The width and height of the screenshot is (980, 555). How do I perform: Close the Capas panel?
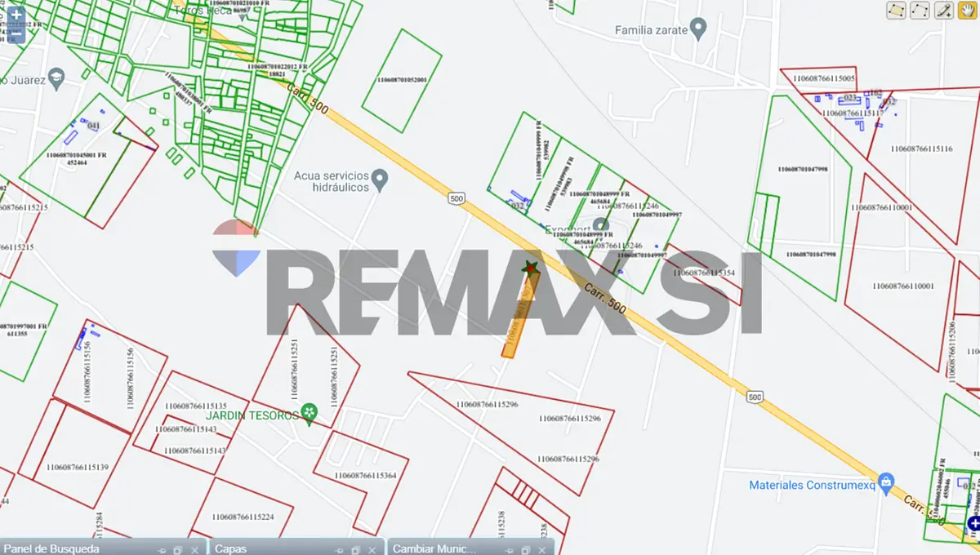(x=372, y=549)
